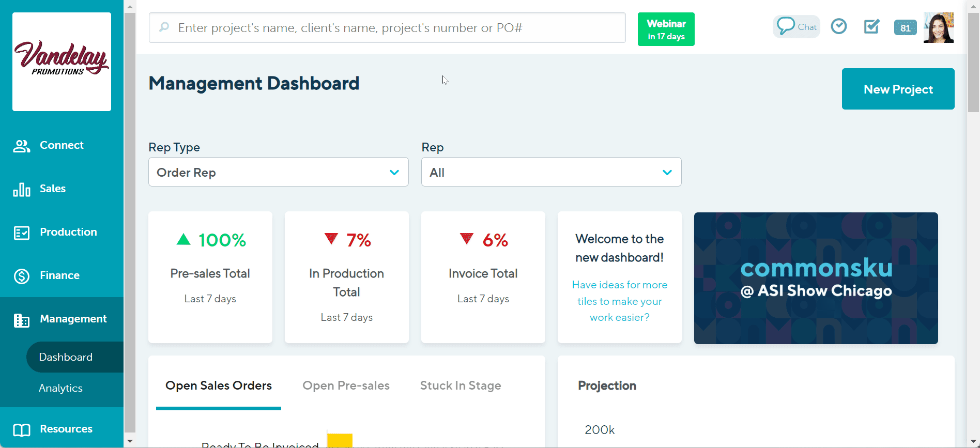The width and height of the screenshot is (980, 448).
Task: Switch to Stuck In Stage tab
Action: coord(461,385)
